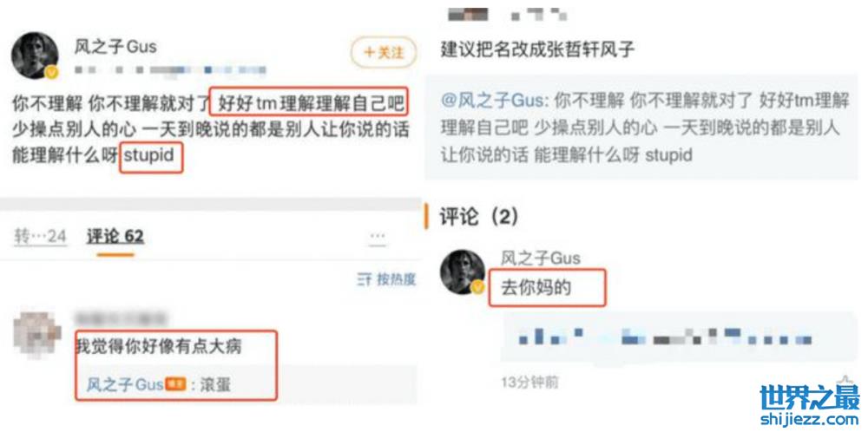Open the blurred commenter's avatar
This screenshot has width=868, height=432.
click(x=37, y=335)
